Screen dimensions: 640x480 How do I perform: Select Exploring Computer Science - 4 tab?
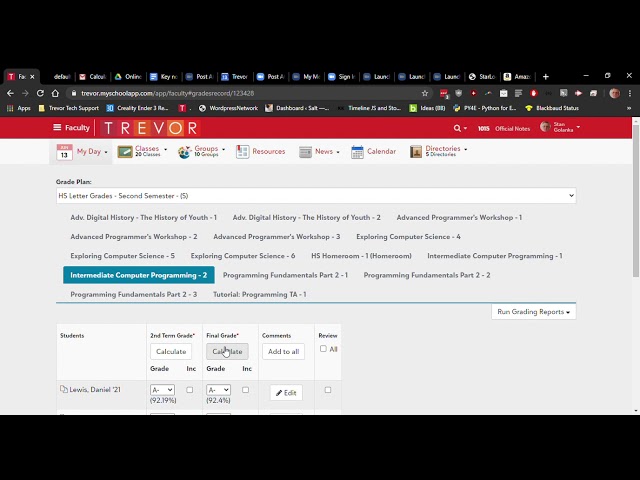pos(408,237)
